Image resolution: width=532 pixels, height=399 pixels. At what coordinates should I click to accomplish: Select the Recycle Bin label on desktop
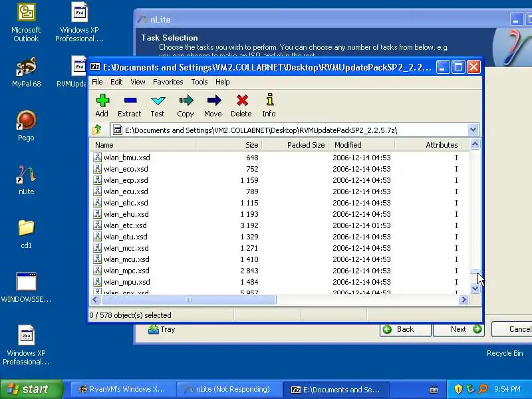pyautogui.click(x=505, y=353)
